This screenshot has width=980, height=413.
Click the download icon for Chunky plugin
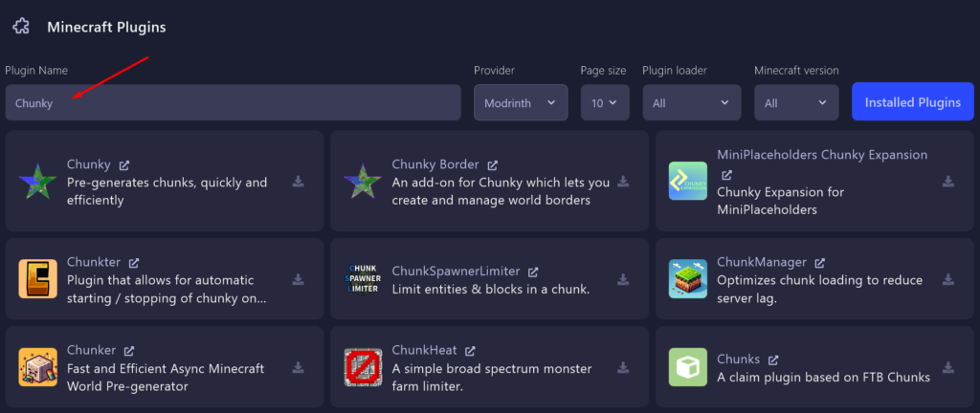[x=298, y=182]
